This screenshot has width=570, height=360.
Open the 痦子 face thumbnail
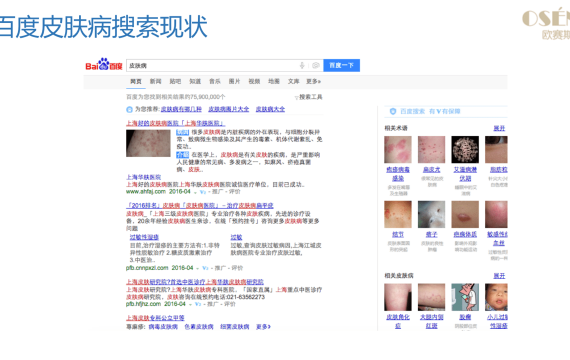[431, 215]
